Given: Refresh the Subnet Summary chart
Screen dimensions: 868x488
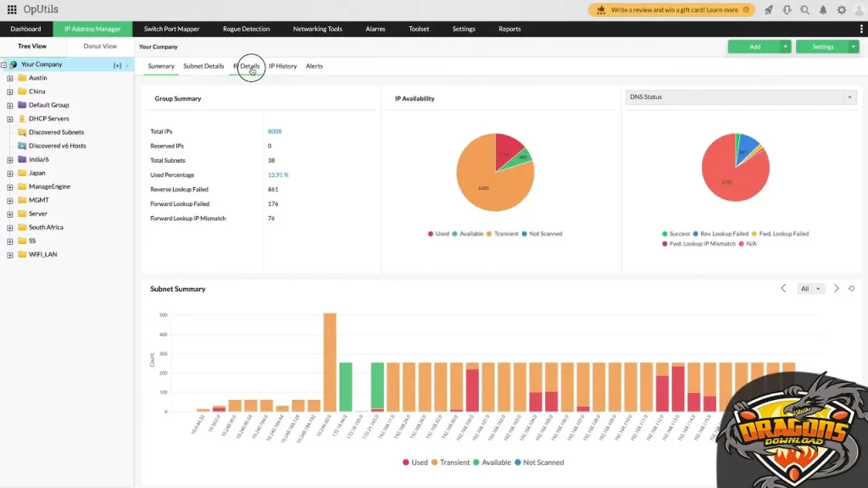Looking at the screenshot, I should [x=851, y=289].
